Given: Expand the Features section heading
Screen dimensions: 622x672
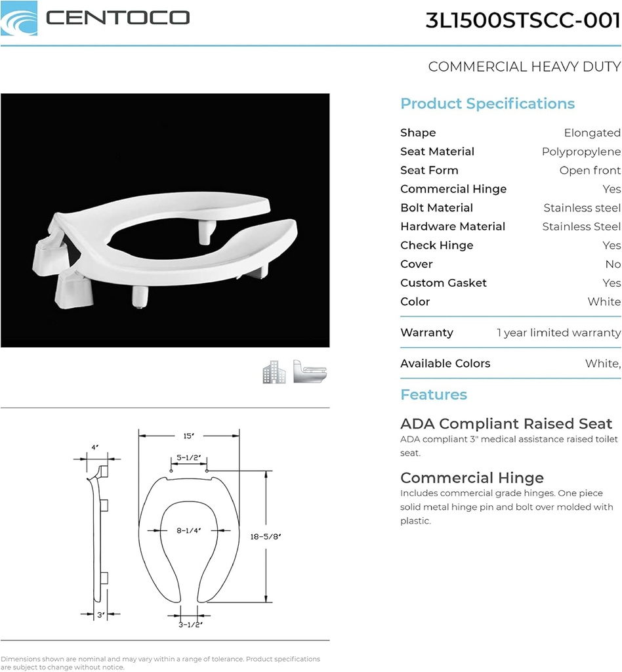Looking at the screenshot, I should pyautogui.click(x=434, y=394).
